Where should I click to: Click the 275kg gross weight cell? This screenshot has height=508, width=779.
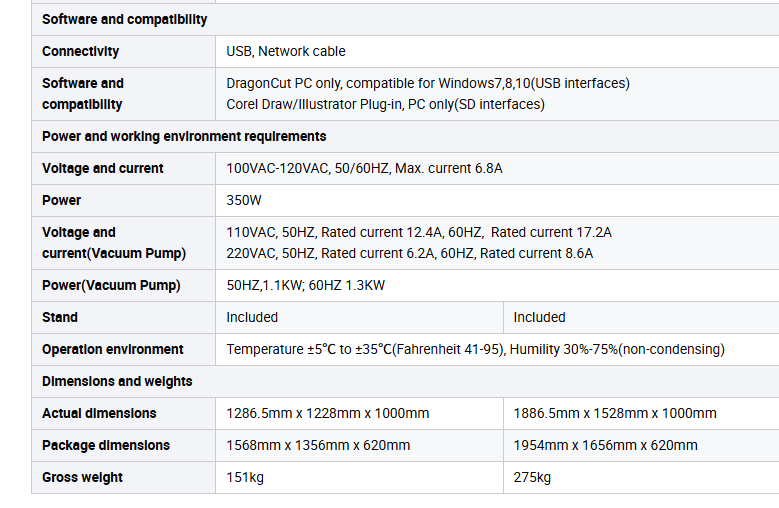[x=641, y=477]
